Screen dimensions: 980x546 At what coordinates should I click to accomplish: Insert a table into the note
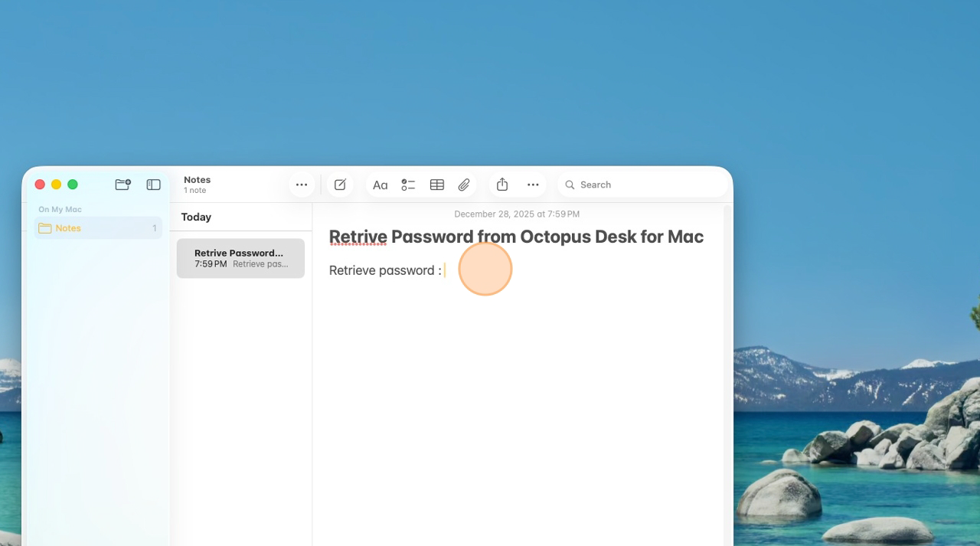point(436,185)
